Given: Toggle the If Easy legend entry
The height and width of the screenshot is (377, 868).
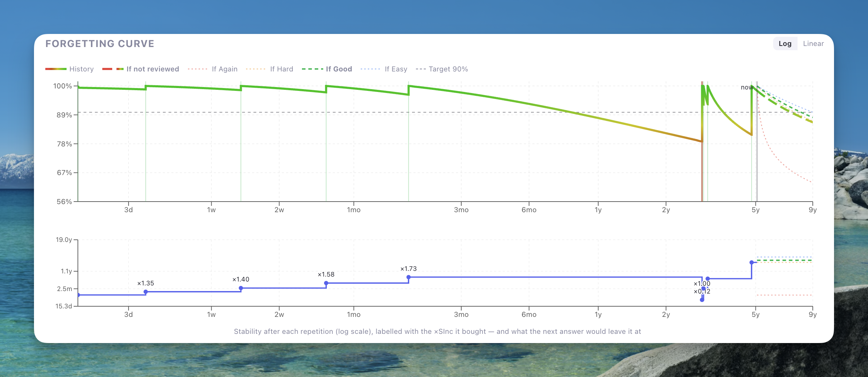Looking at the screenshot, I should pos(384,69).
